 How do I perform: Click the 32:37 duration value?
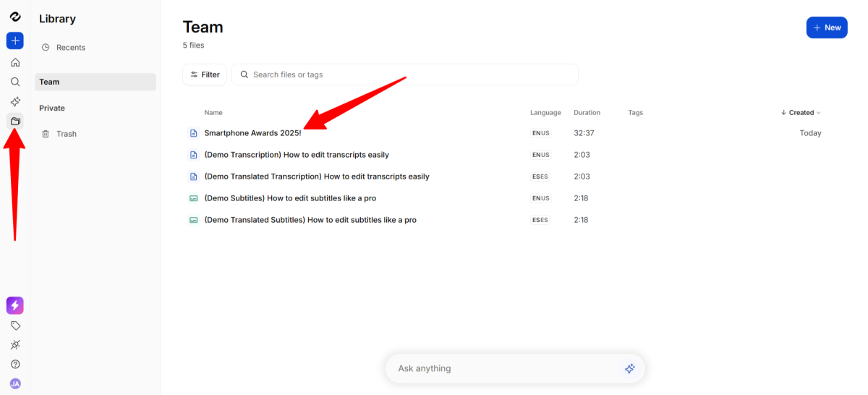(584, 133)
